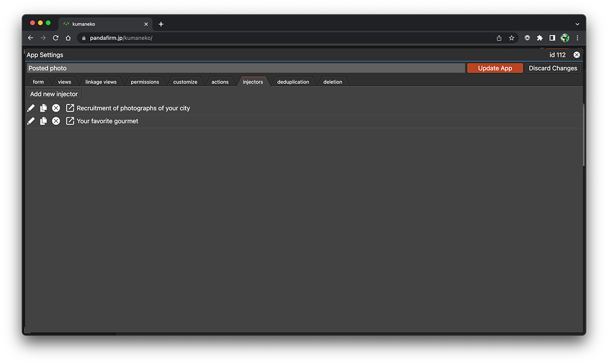This screenshot has width=608, height=364.
Task: Go to the permissions tab
Action: [145, 82]
